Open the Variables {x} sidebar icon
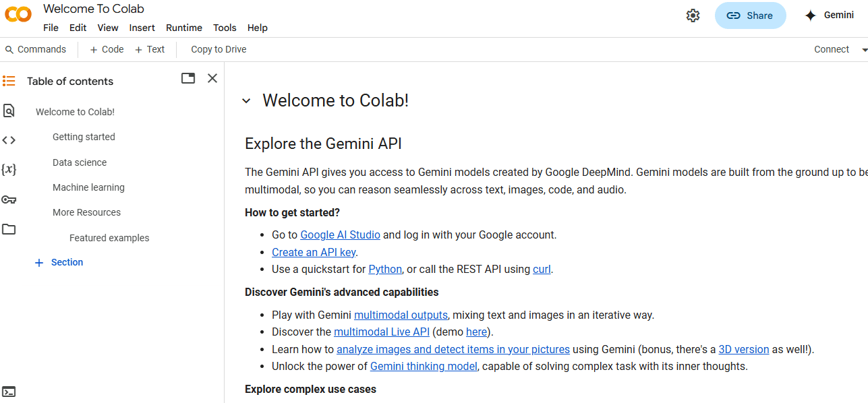The width and height of the screenshot is (868, 403). point(9,170)
